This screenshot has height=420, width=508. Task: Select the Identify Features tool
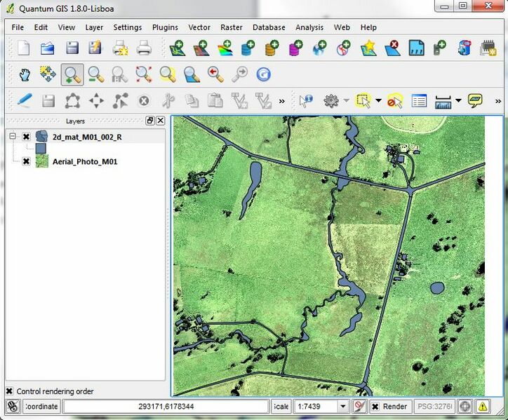tap(306, 101)
